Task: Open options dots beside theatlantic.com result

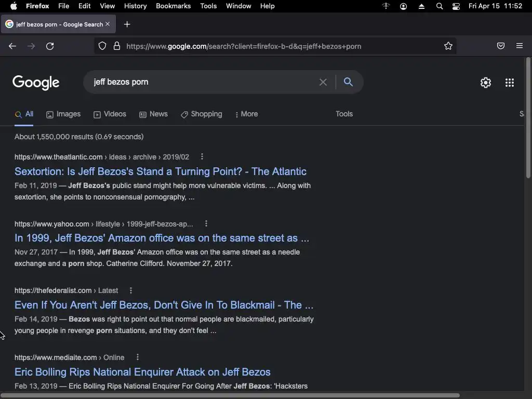Action: 202,156
